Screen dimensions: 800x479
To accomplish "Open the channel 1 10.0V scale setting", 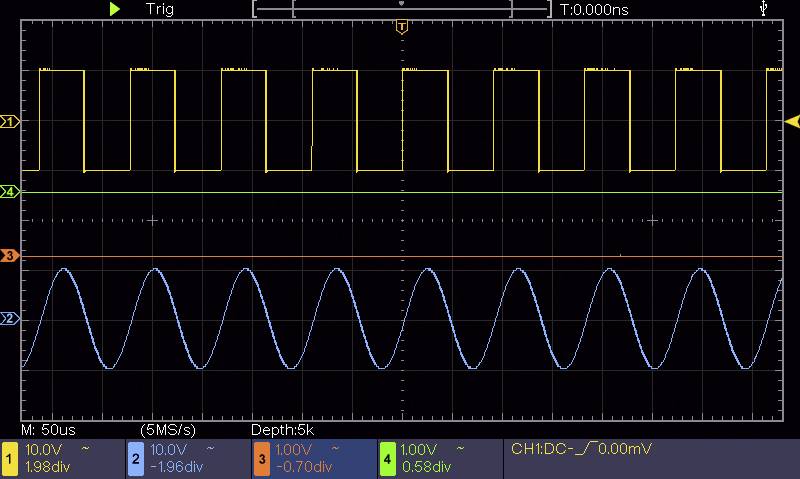I will coord(44,449).
